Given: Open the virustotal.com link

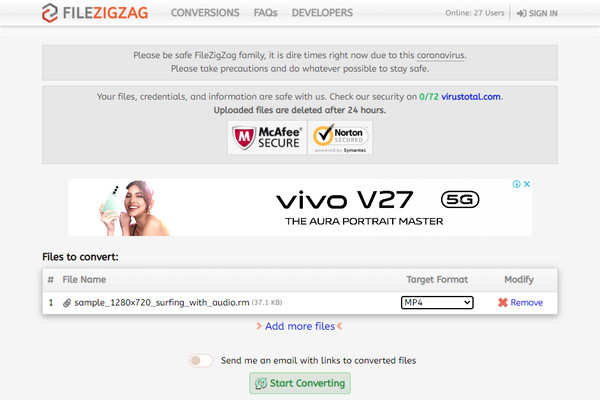Looking at the screenshot, I should (x=471, y=96).
